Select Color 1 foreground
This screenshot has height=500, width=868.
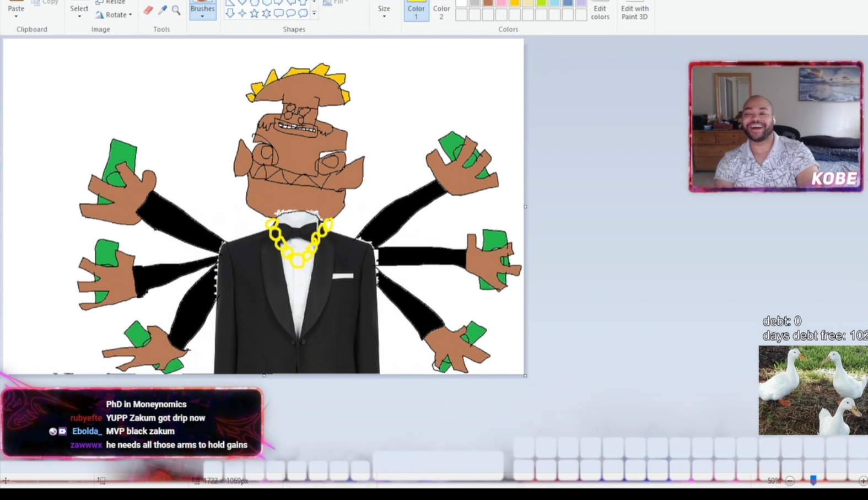[416, 10]
